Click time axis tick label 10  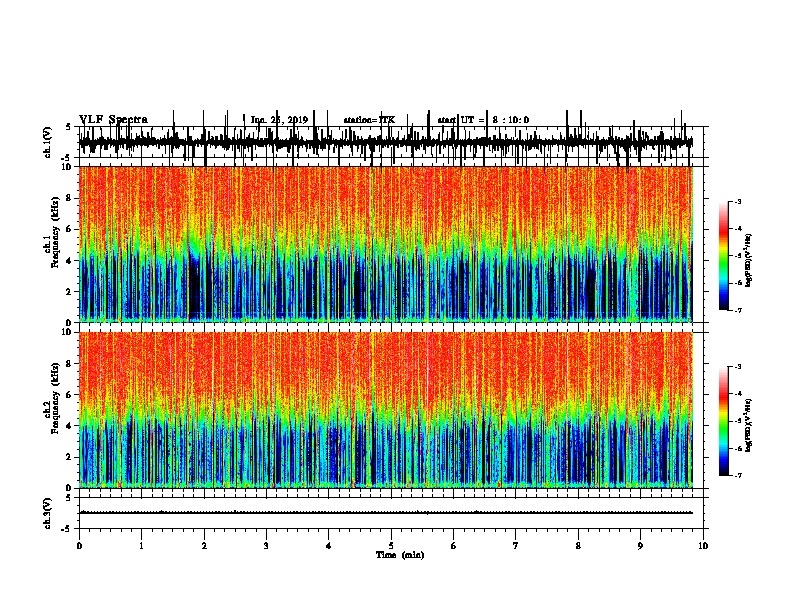click(x=703, y=546)
